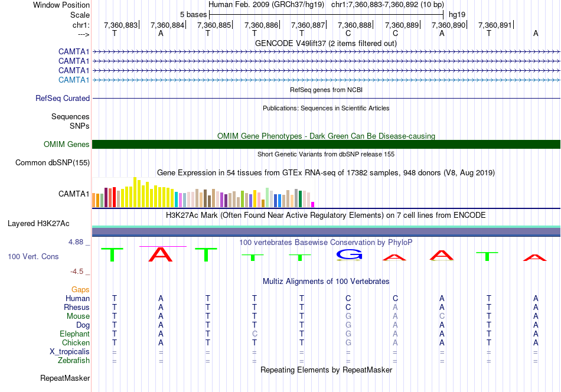Screen dimensions: 561x392
Task: Click the red A logo under pink line
Action: [x=161, y=254]
